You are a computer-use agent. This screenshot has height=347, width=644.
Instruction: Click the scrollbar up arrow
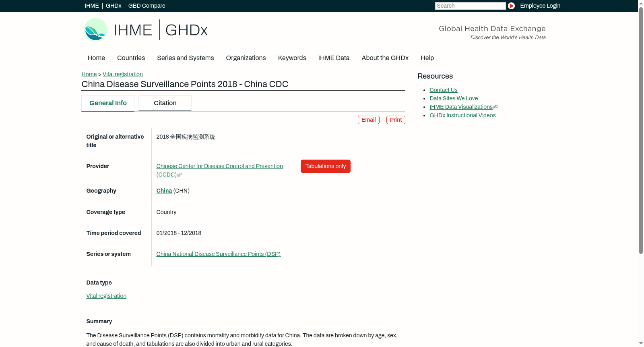[641, 3]
